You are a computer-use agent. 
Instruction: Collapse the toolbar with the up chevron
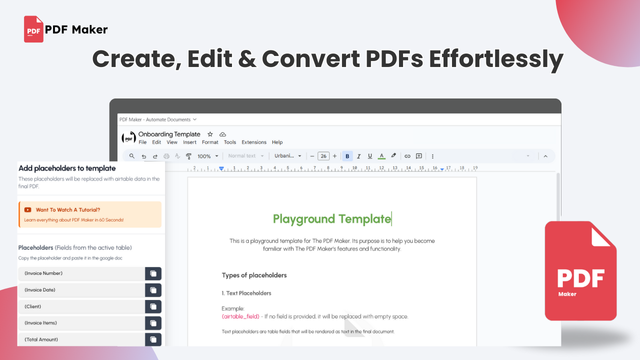pyautogui.click(x=545, y=156)
